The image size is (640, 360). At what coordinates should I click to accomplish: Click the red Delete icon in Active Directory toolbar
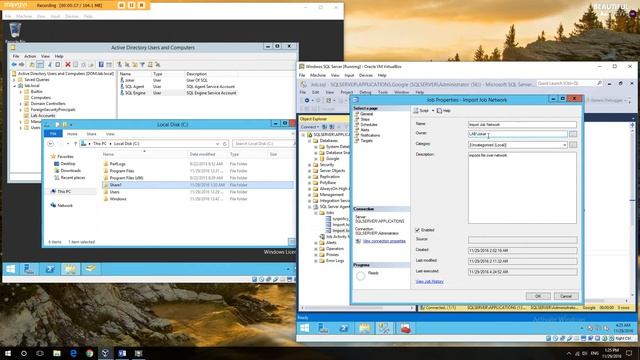[68, 64]
